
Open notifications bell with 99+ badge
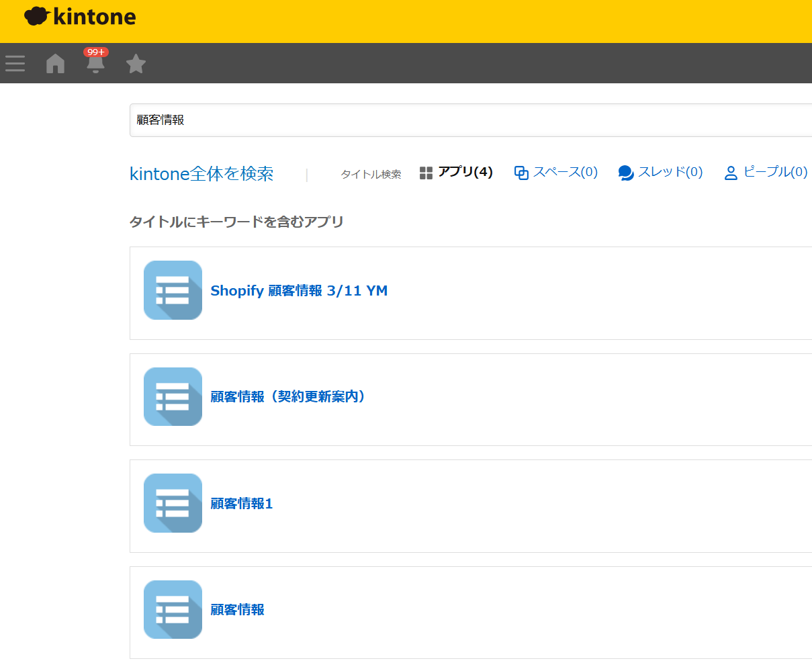coord(95,62)
